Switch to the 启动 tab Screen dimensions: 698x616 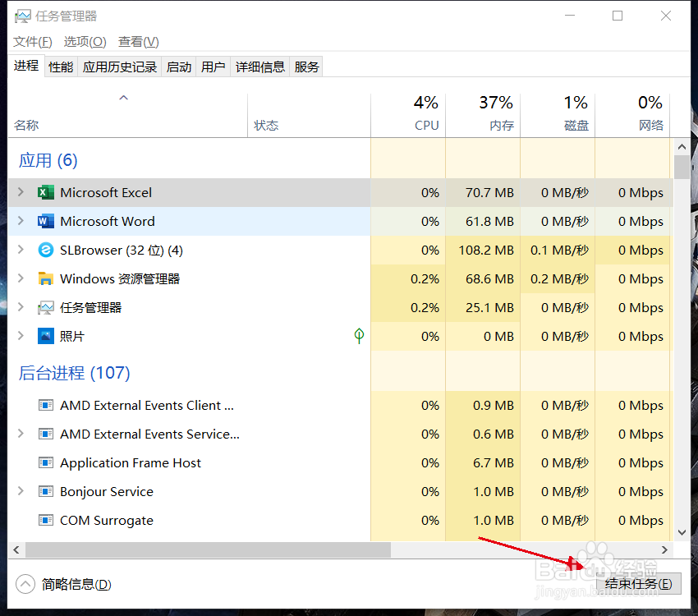[x=179, y=67]
